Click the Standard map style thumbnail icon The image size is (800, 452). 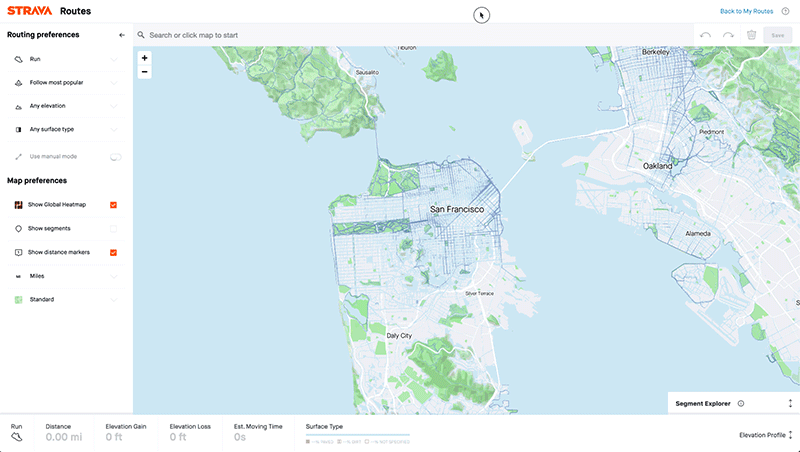[18, 300]
